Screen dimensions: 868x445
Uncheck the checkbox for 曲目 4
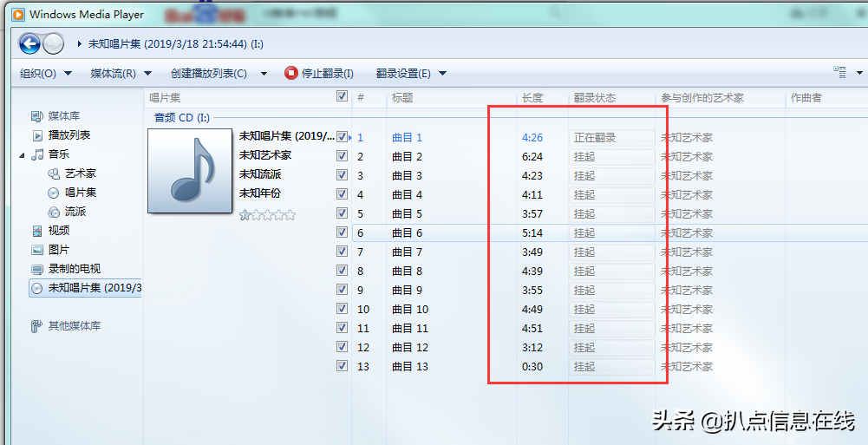coord(343,193)
